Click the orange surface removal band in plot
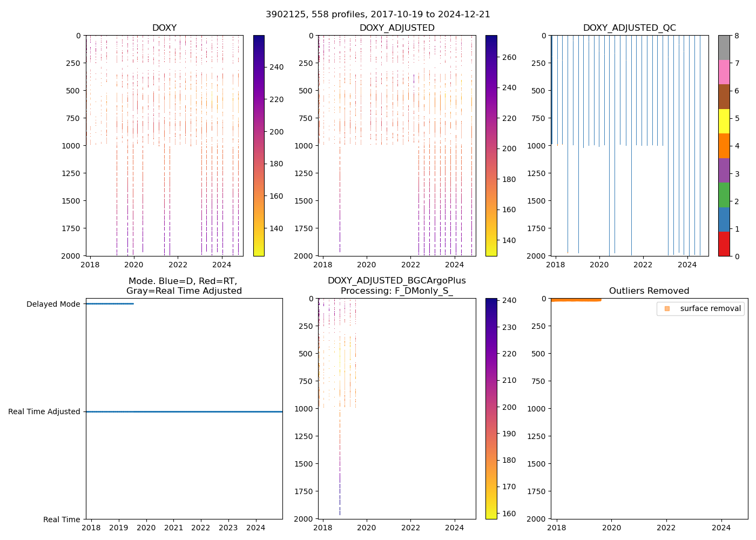The height and width of the screenshot is (540, 756). click(576, 300)
